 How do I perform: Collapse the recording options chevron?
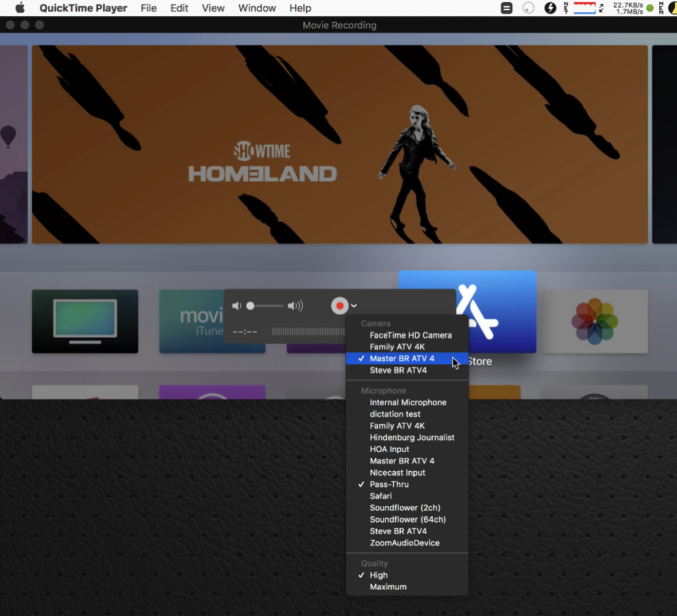click(354, 307)
